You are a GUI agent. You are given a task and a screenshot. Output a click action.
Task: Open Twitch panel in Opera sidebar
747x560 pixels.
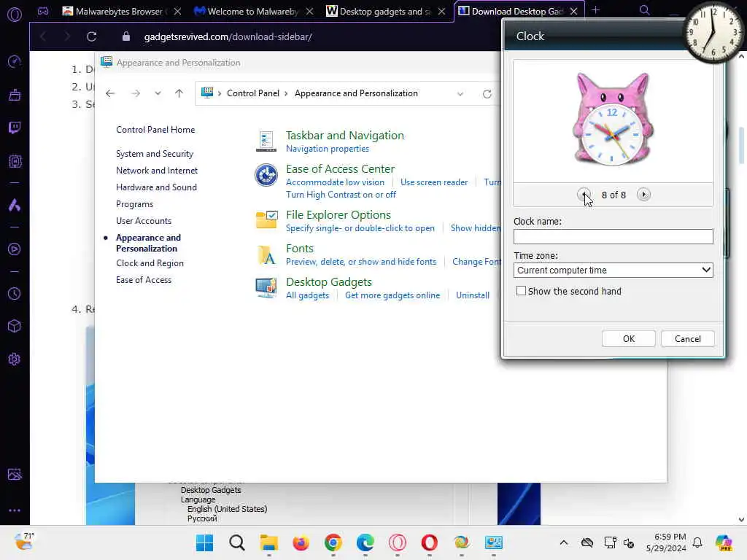point(15,128)
